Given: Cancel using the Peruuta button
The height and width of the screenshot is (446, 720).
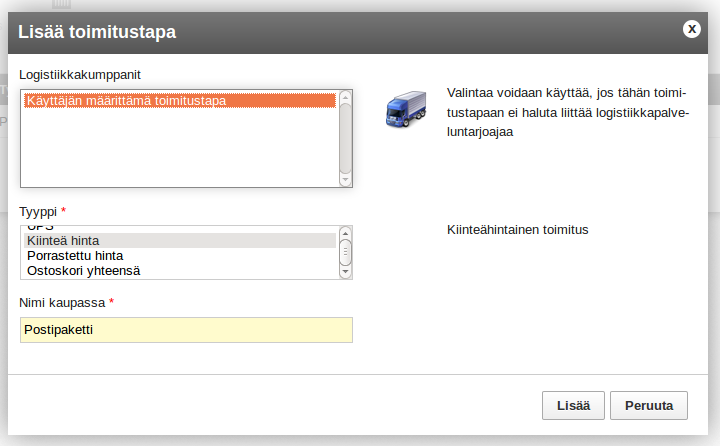Looking at the screenshot, I should click(649, 406).
